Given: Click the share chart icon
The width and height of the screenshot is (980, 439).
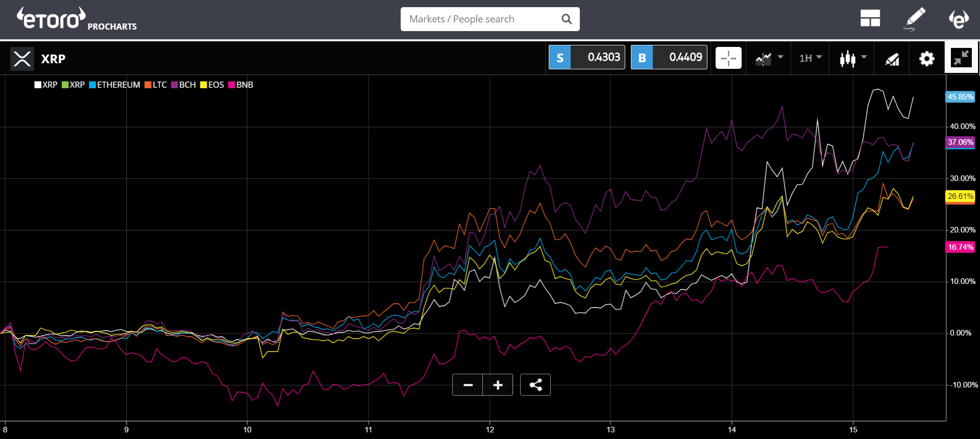Looking at the screenshot, I should 535,385.
